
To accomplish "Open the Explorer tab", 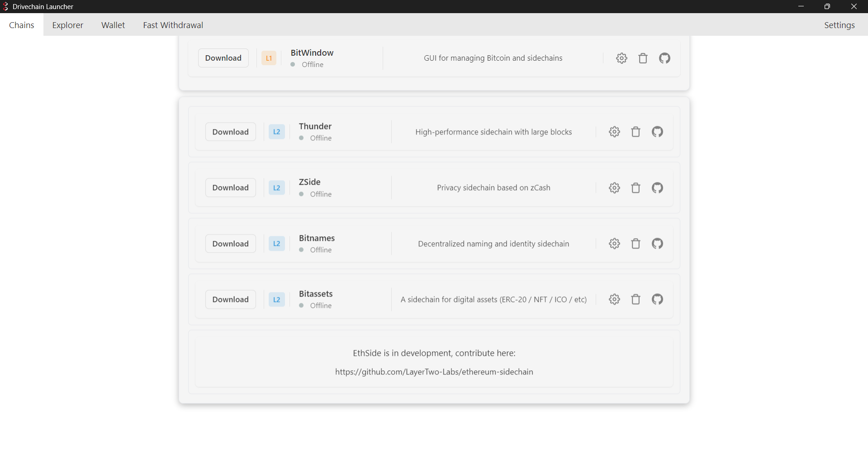I will click(68, 25).
